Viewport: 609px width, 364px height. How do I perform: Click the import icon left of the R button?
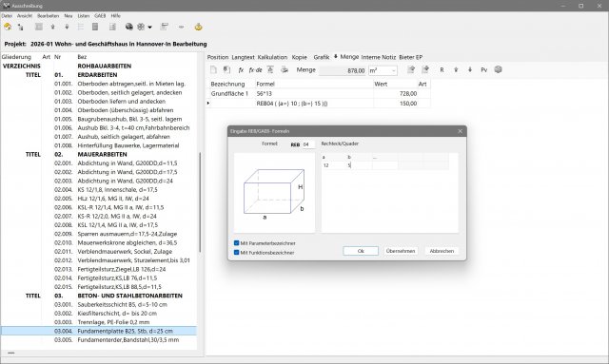(425, 69)
